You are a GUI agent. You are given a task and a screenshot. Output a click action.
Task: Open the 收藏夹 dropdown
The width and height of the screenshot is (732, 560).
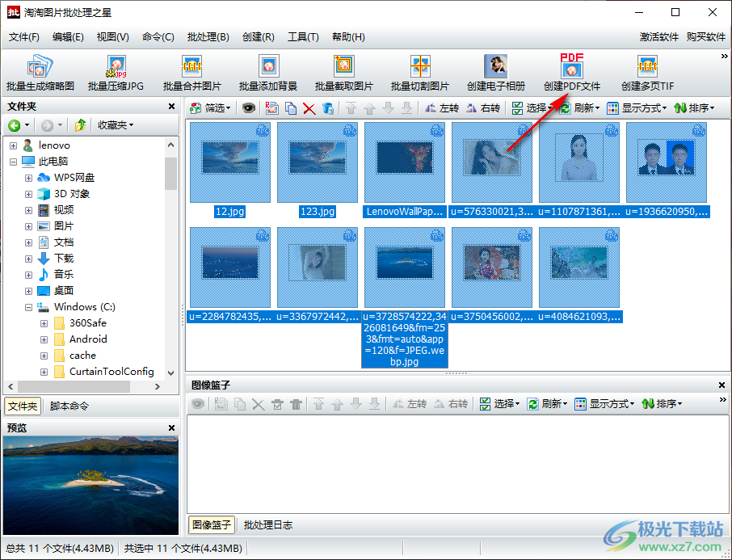point(116,125)
